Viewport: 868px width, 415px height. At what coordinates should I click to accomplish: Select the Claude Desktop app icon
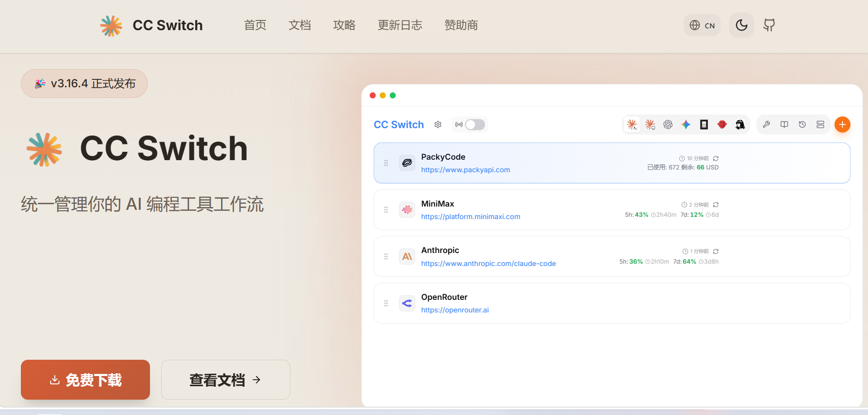tap(650, 124)
